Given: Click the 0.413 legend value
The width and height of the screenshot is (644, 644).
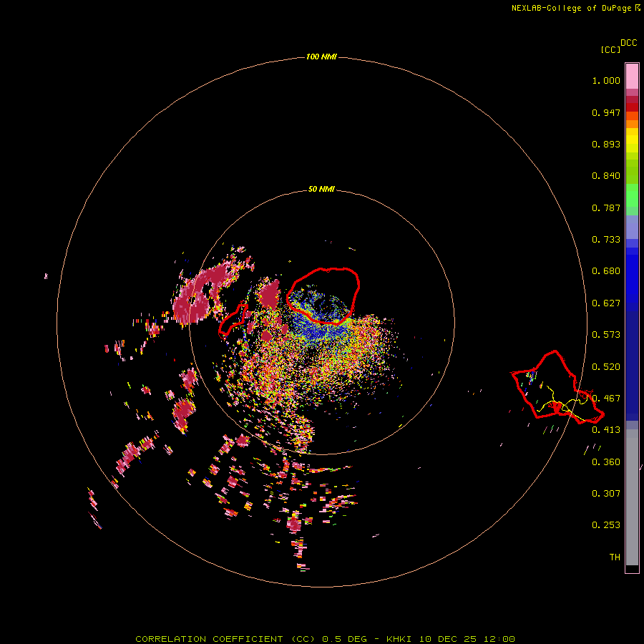Looking at the screenshot, I should coord(606,430).
